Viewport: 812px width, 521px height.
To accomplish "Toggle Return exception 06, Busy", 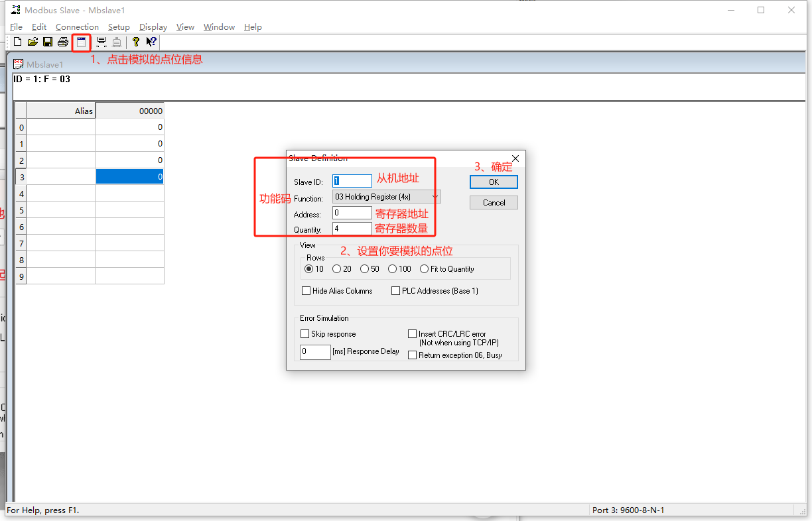I will (x=412, y=355).
